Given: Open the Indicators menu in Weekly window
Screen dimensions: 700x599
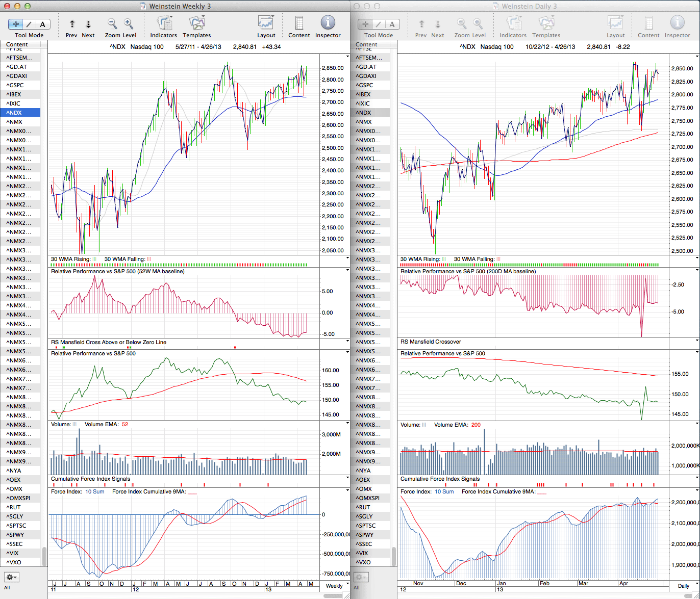Looking at the screenshot, I should tap(164, 23).
